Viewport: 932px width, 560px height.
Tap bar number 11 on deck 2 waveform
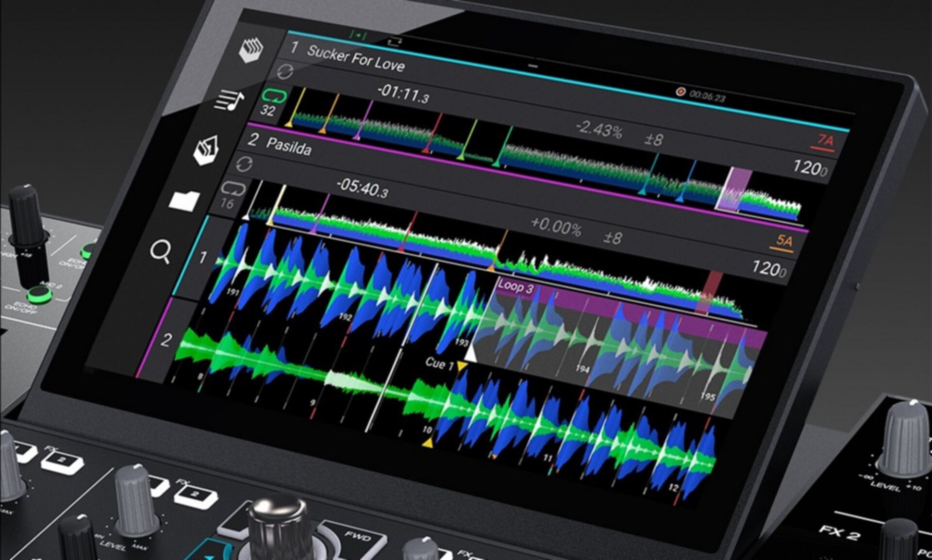[547, 458]
